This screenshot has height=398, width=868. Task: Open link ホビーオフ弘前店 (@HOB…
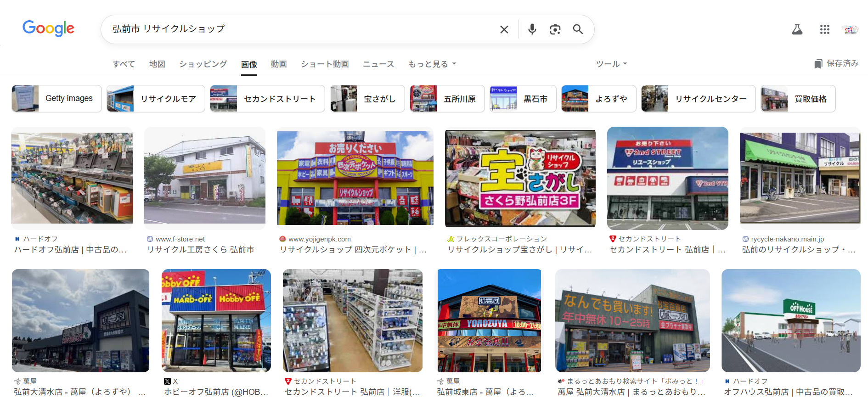click(216, 392)
